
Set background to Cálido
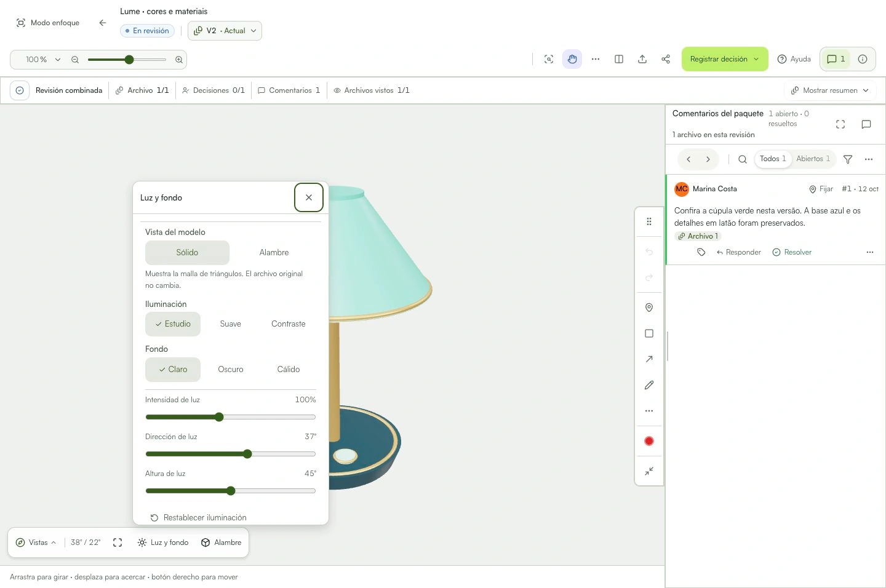pyautogui.click(x=289, y=370)
